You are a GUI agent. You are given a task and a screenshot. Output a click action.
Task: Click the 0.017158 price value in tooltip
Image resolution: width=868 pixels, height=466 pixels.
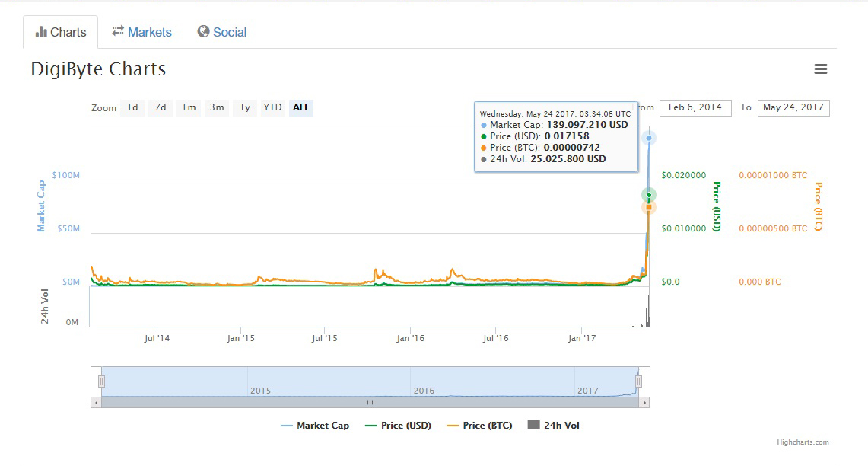(567, 136)
